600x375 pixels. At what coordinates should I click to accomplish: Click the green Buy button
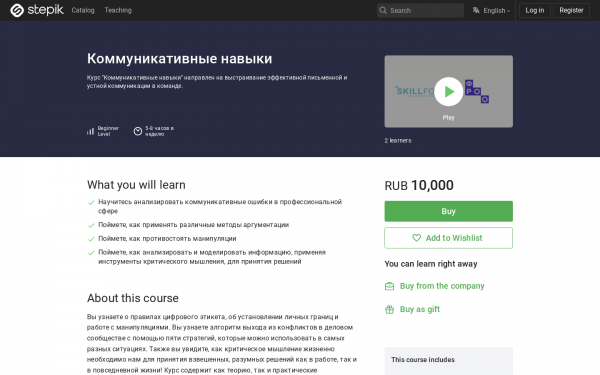[x=448, y=211]
